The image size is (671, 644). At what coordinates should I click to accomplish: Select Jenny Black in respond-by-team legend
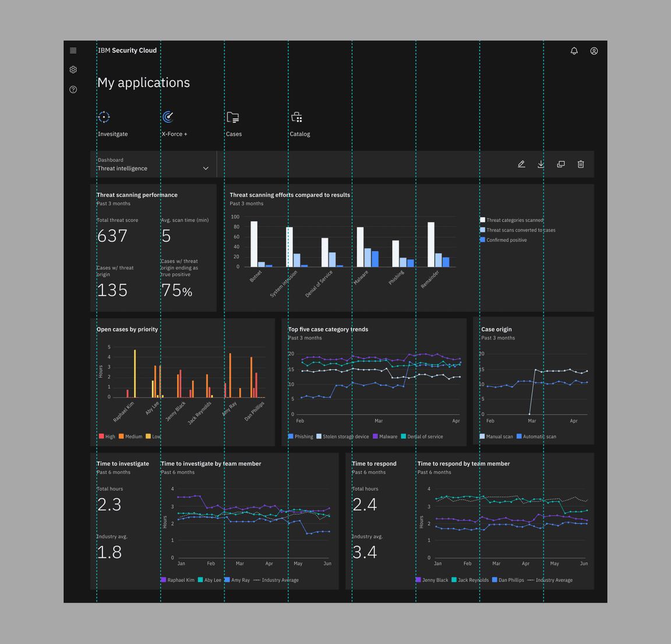(x=433, y=580)
